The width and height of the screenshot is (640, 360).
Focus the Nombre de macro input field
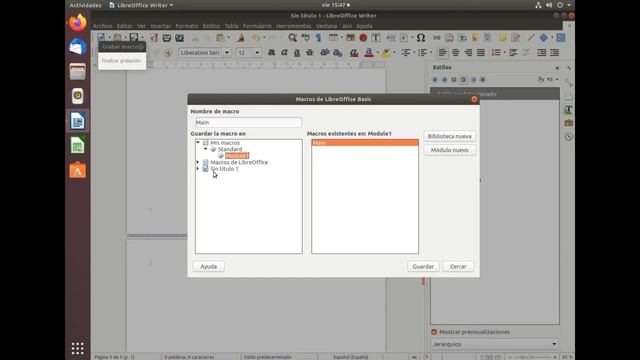tap(248, 122)
